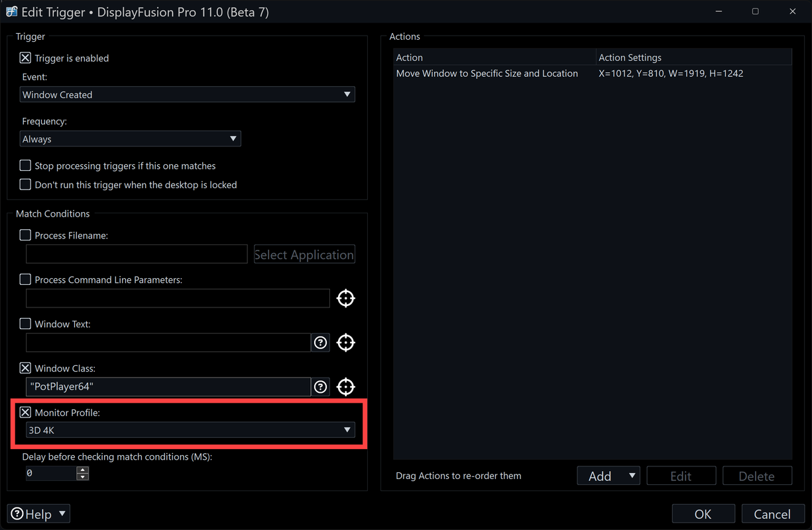The width and height of the screenshot is (812, 530).
Task: Open the Event dropdown showing Window Created
Action: pyautogui.click(x=188, y=95)
